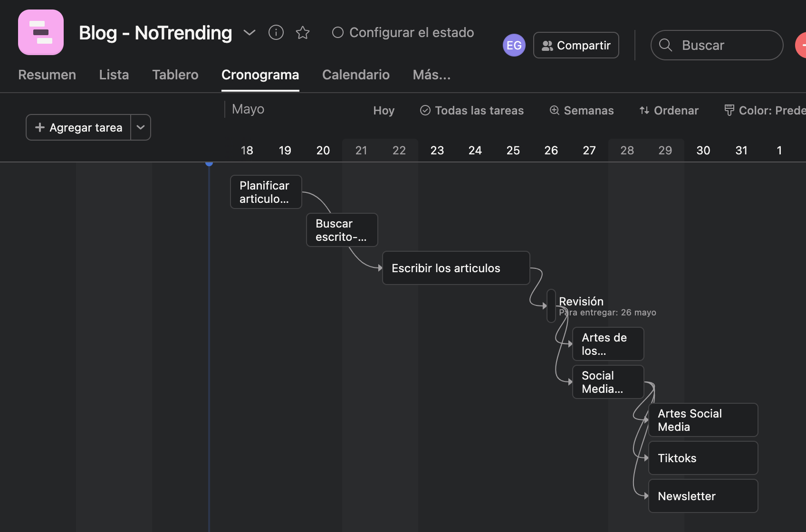
Task: Open the project info details icon
Action: [x=276, y=32]
